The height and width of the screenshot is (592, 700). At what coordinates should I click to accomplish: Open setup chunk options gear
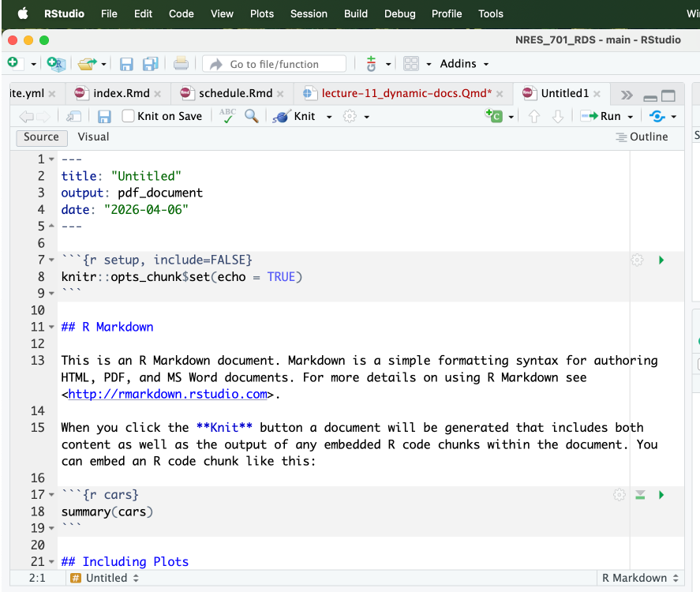pyautogui.click(x=637, y=260)
